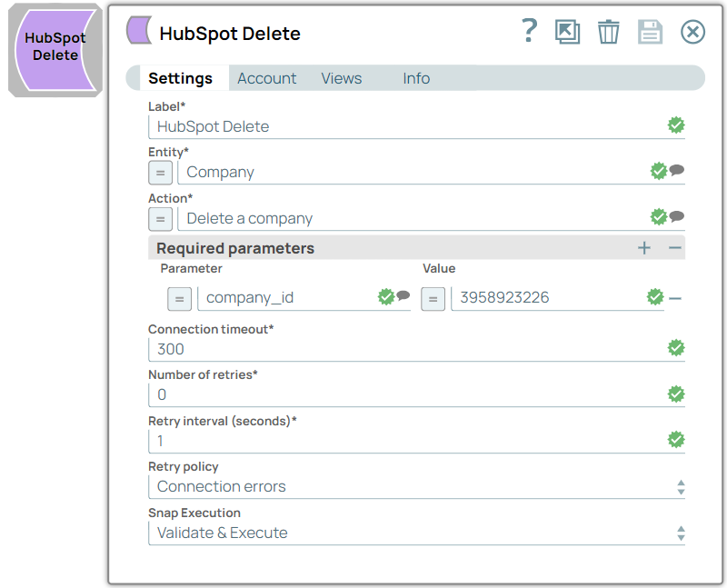Viewport: 727px width, 588px height.
Task: Open suggestions bubble for Entity
Action: click(677, 170)
